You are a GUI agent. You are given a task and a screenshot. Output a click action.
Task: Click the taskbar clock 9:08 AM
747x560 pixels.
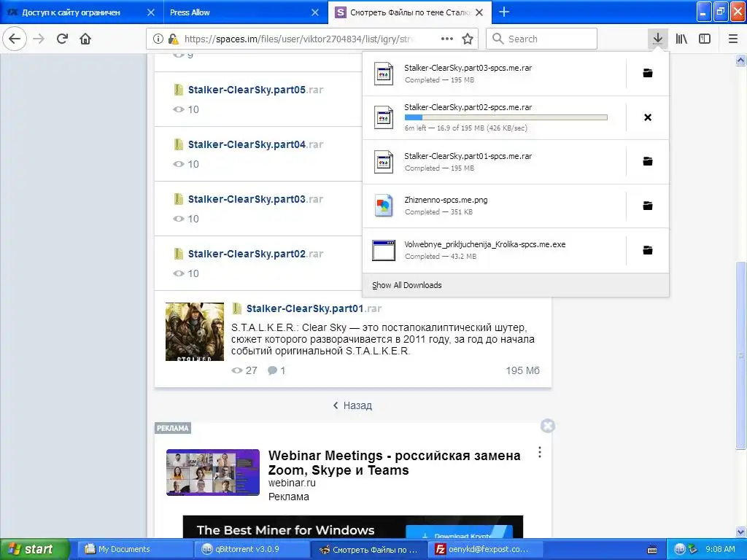coord(720,549)
